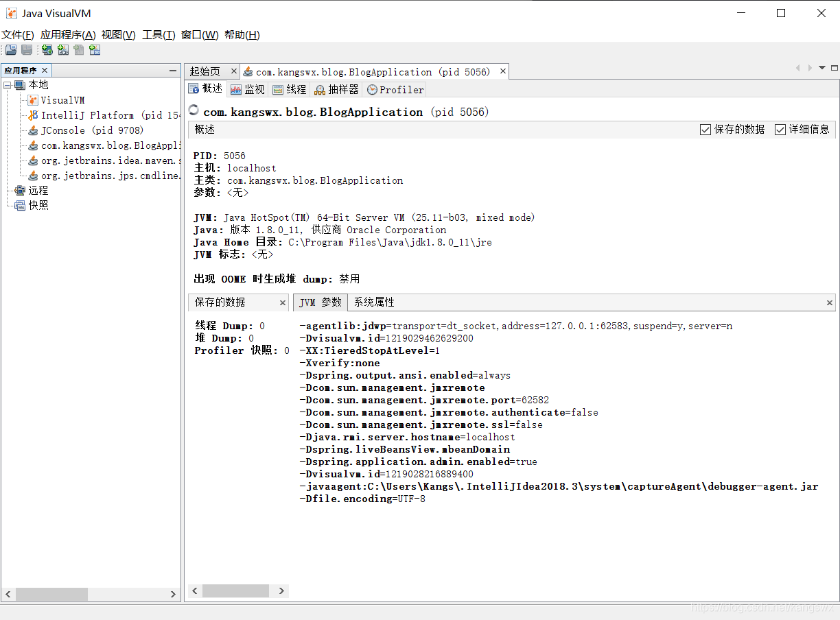Collapse the 本地 tree node
The height and width of the screenshot is (620, 840).
pos(7,85)
